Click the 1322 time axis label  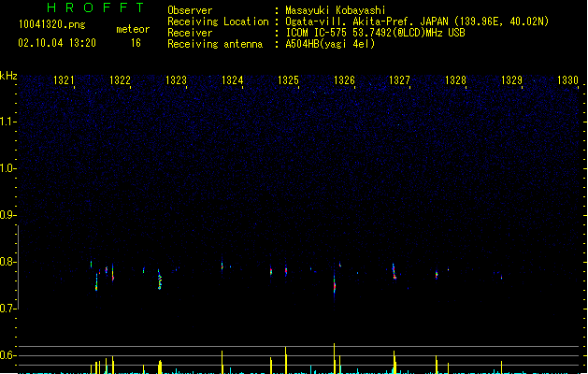(120, 80)
